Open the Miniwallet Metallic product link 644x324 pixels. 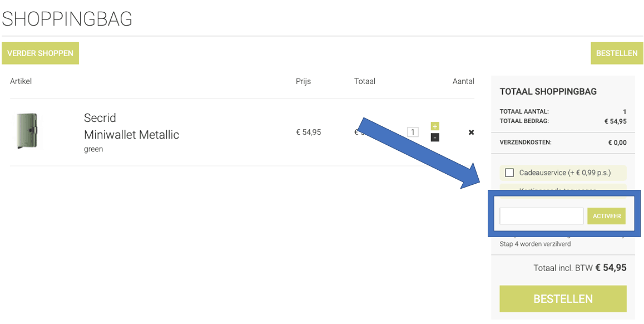pos(131,135)
